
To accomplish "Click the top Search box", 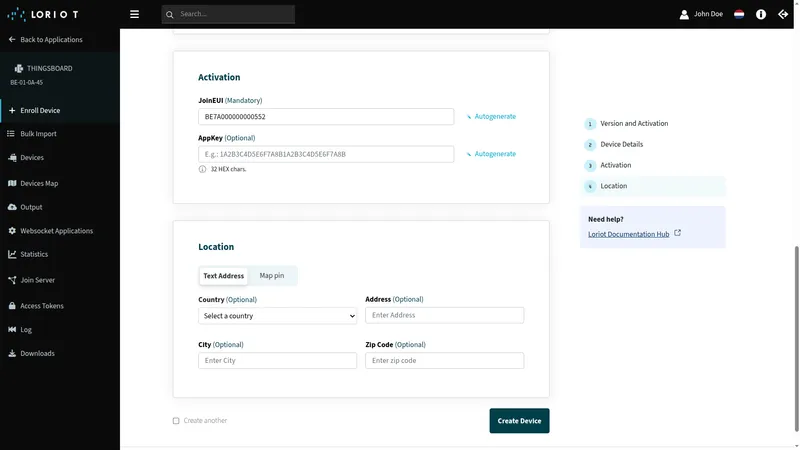I will [x=228, y=14].
